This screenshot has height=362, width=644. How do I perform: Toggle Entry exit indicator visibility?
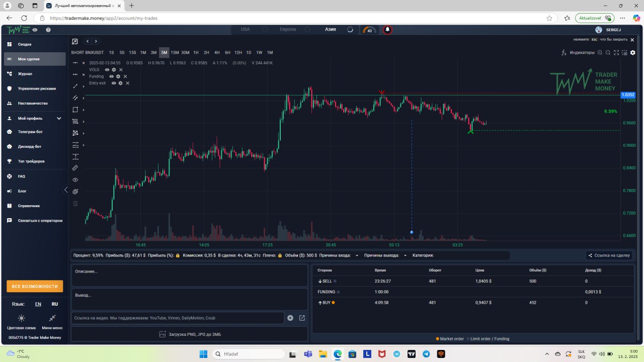[114, 83]
